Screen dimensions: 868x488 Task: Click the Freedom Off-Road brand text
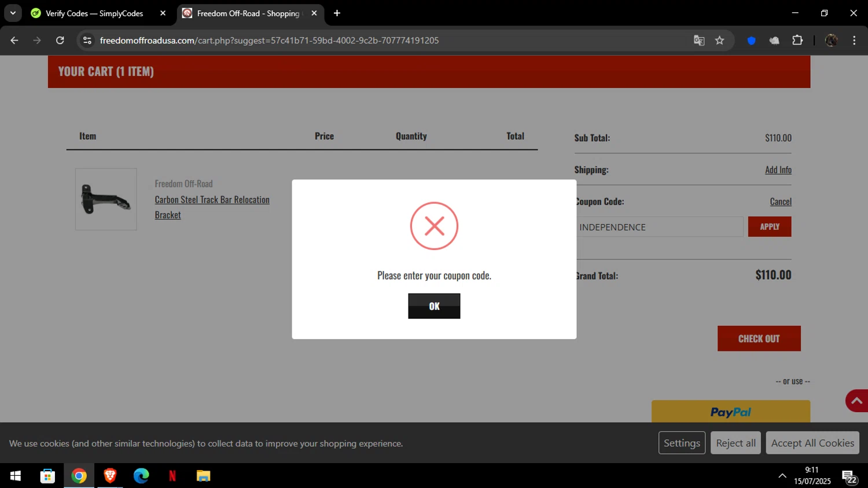tap(183, 184)
